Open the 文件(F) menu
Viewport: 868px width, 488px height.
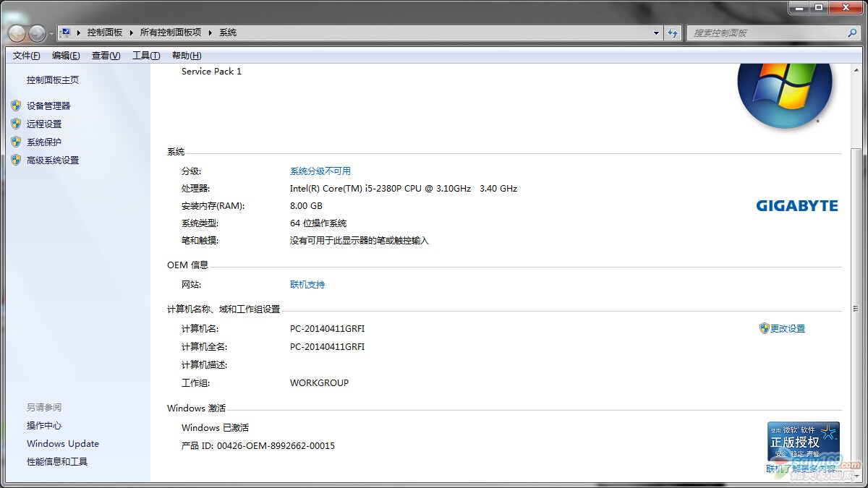27,56
